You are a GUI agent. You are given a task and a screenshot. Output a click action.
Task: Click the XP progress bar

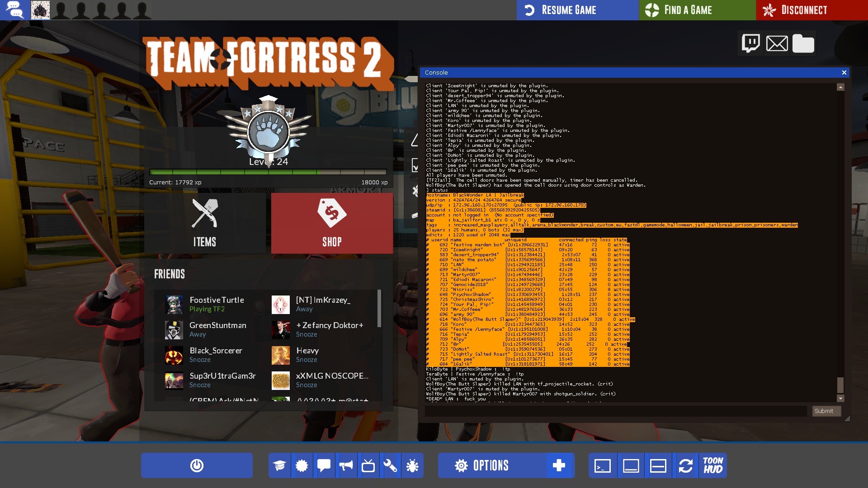268,172
